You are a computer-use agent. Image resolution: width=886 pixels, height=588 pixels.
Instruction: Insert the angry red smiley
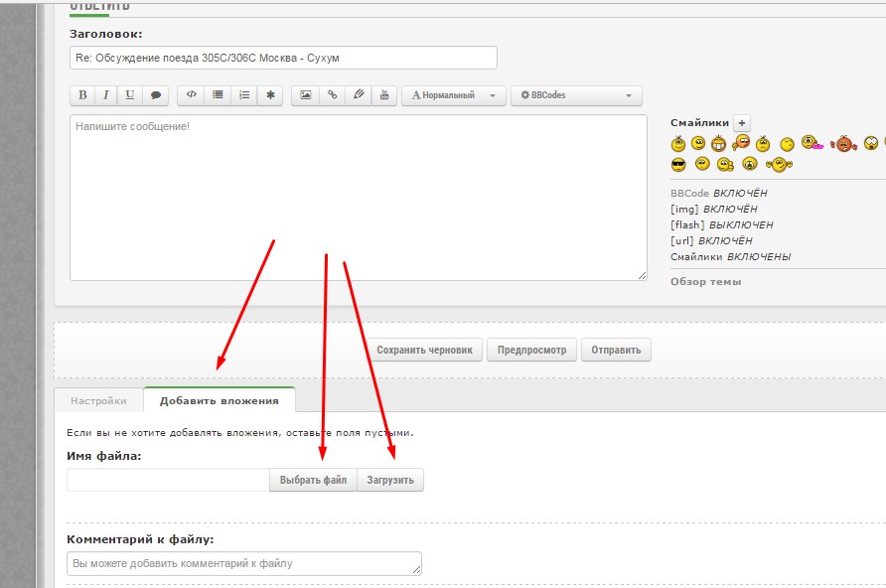click(x=842, y=144)
